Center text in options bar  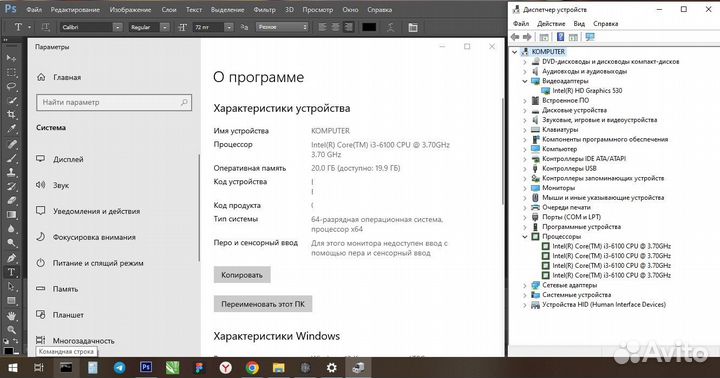[x=336, y=27]
